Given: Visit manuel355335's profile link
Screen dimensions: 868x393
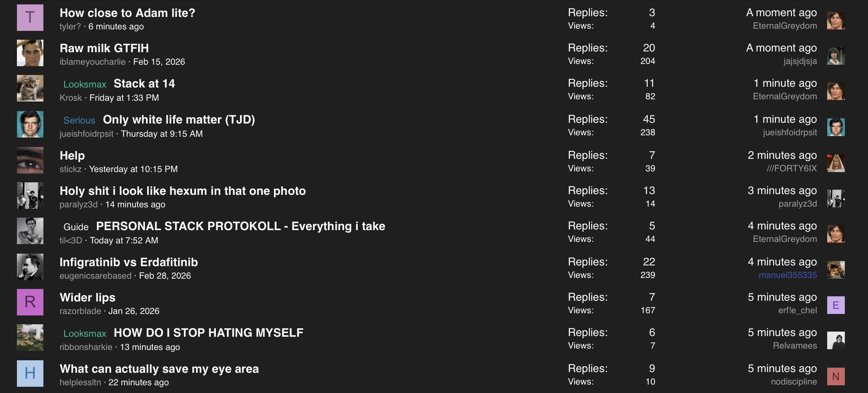Looking at the screenshot, I should (787, 275).
